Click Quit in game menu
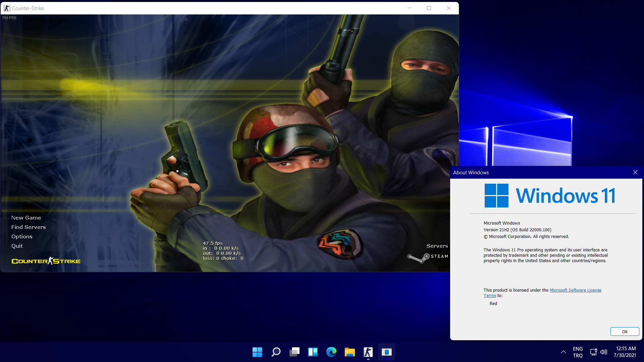The width and height of the screenshot is (644, 362). coord(17,246)
